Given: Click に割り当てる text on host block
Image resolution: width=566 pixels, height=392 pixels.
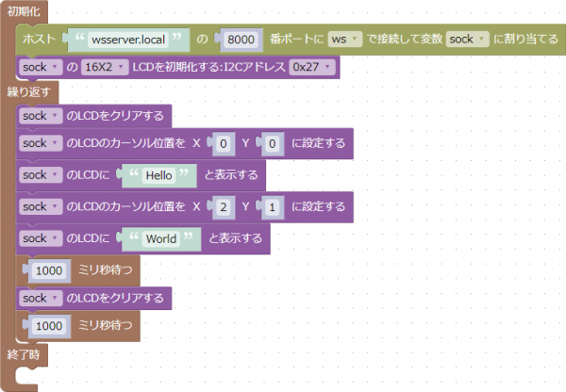Looking at the screenshot, I should click(x=526, y=39).
